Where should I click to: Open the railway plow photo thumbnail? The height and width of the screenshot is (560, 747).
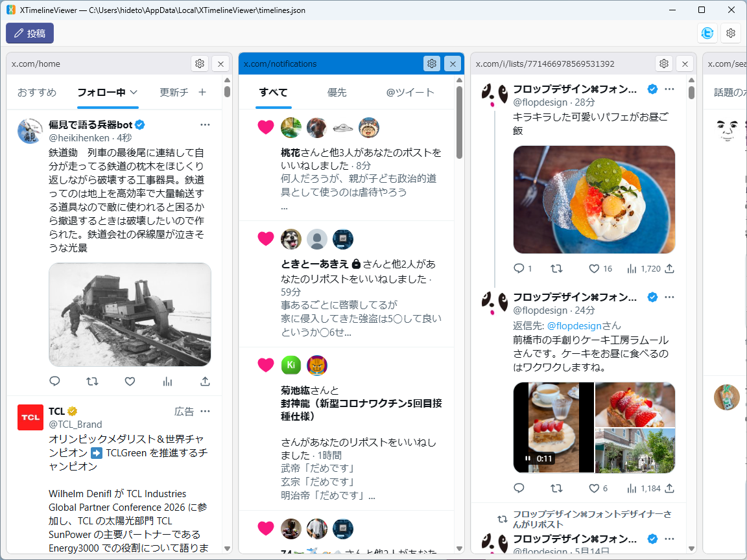click(x=130, y=315)
